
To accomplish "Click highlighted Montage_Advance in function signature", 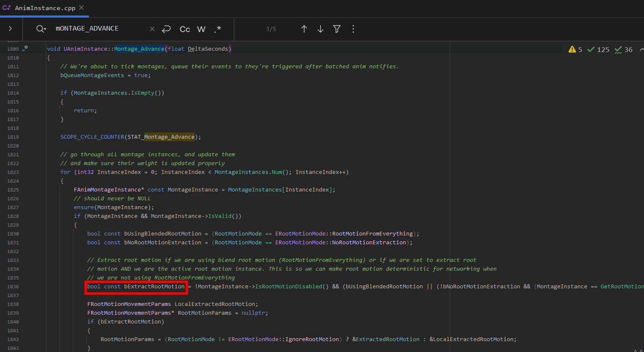I will (139, 49).
